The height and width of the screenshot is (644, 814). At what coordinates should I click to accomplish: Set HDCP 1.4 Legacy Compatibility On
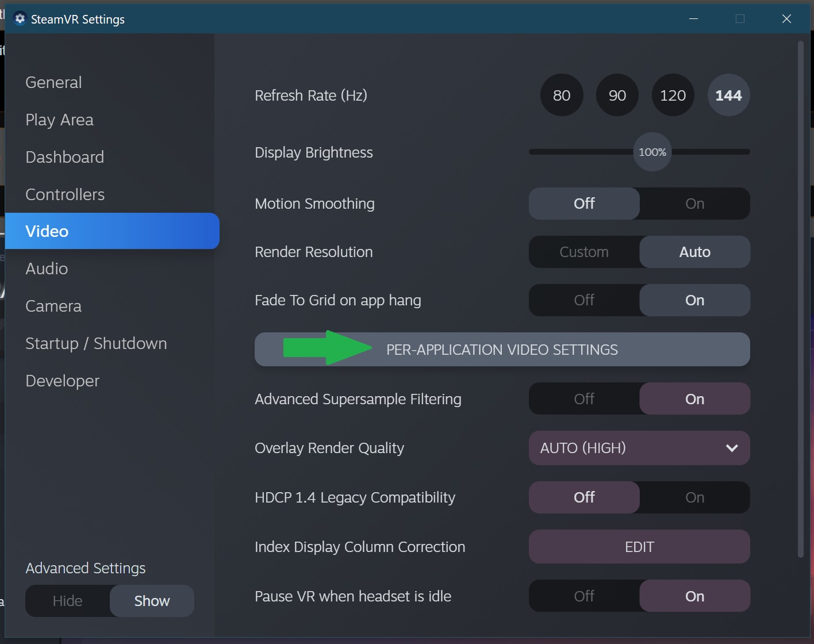[694, 497]
